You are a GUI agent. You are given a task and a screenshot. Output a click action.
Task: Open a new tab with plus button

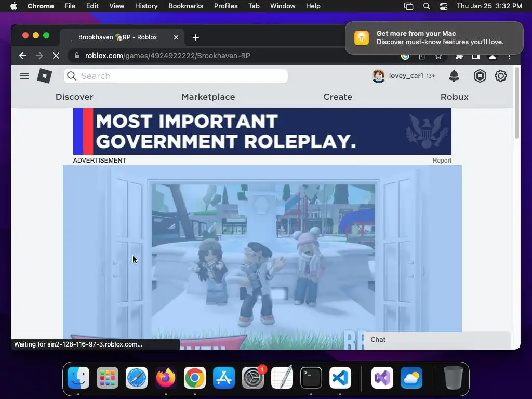point(196,37)
